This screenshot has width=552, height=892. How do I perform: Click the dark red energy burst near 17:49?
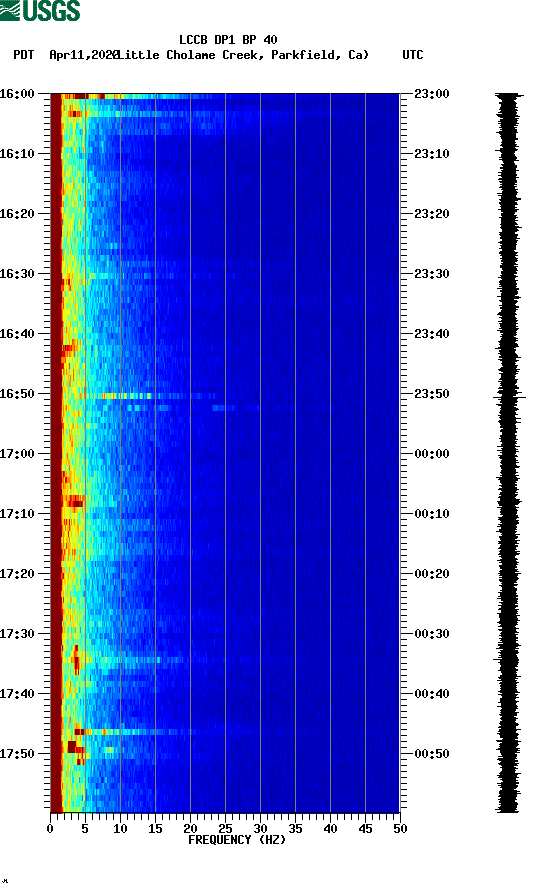pos(75,747)
